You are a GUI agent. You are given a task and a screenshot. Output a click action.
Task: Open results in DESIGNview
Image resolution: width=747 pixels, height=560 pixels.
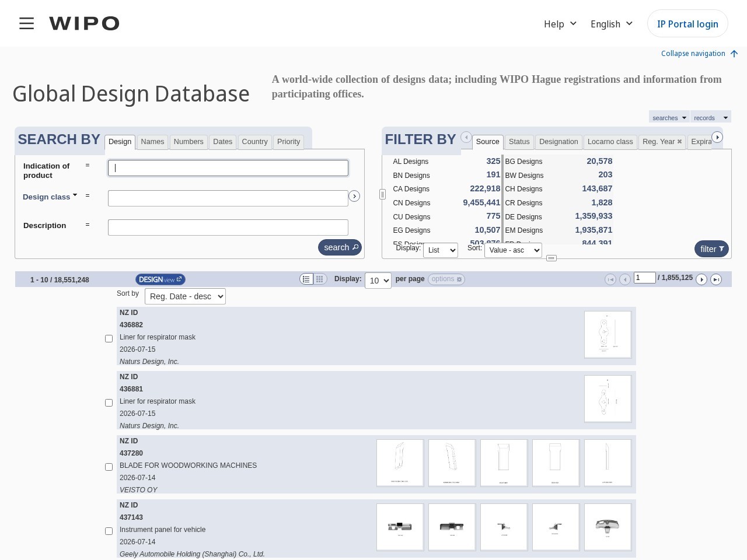click(x=160, y=279)
